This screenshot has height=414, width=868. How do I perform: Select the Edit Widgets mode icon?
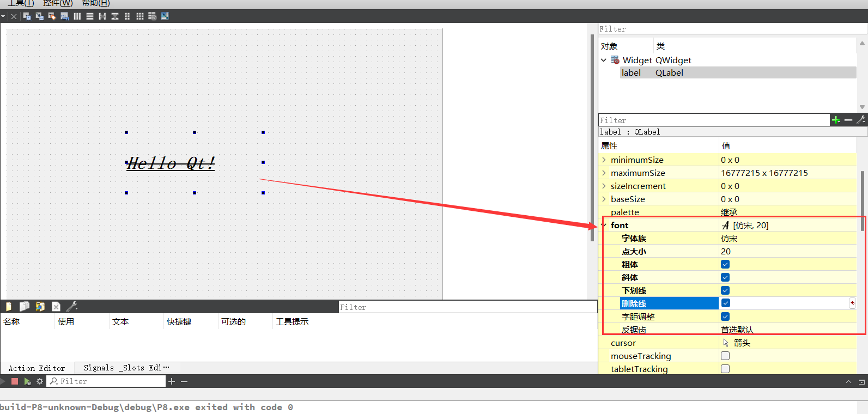pyautogui.click(x=27, y=16)
